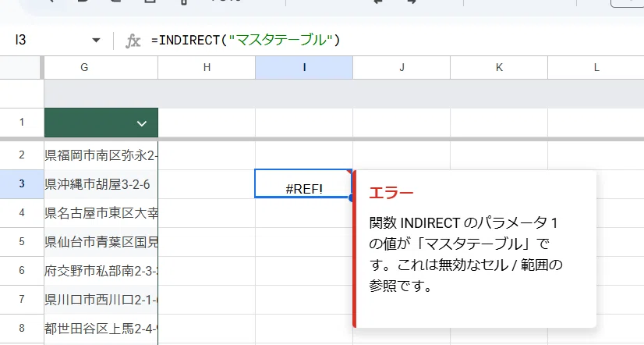The image size is (644, 345).
Task: Open the filter dropdown in green G1 cell
Action: coord(142,123)
